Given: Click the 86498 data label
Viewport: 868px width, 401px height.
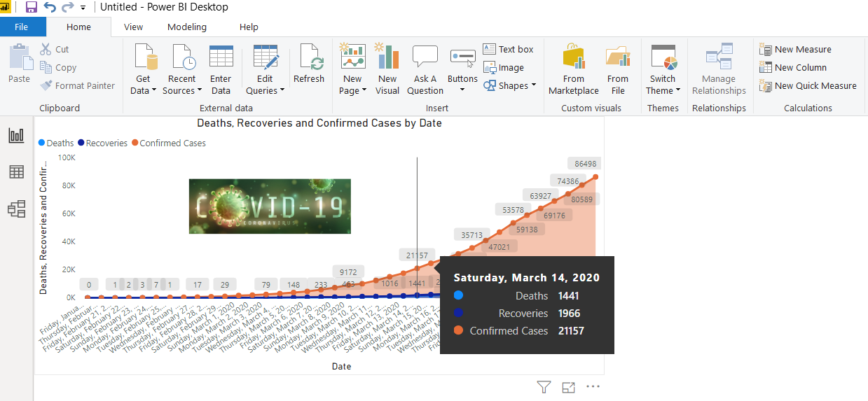Looking at the screenshot, I should click(586, 163).
